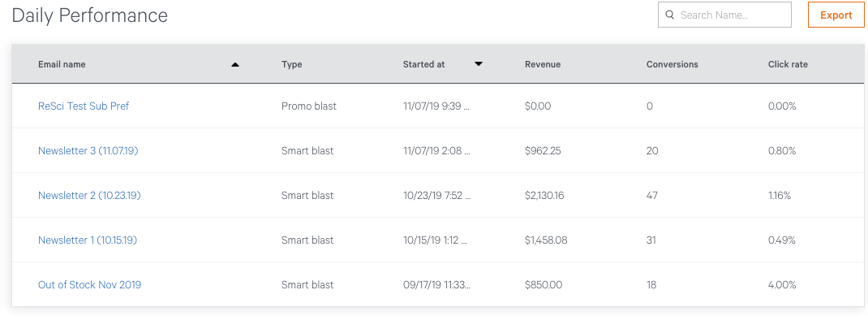Select the 4.00% click rate
This screenshot has height=316, width=868.
point(782,285)
